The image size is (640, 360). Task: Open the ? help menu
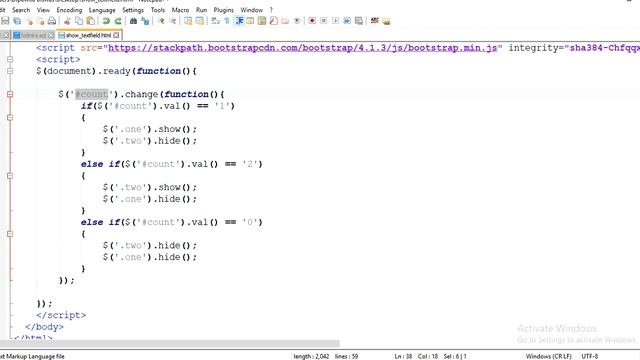click(x=271, y=10)
